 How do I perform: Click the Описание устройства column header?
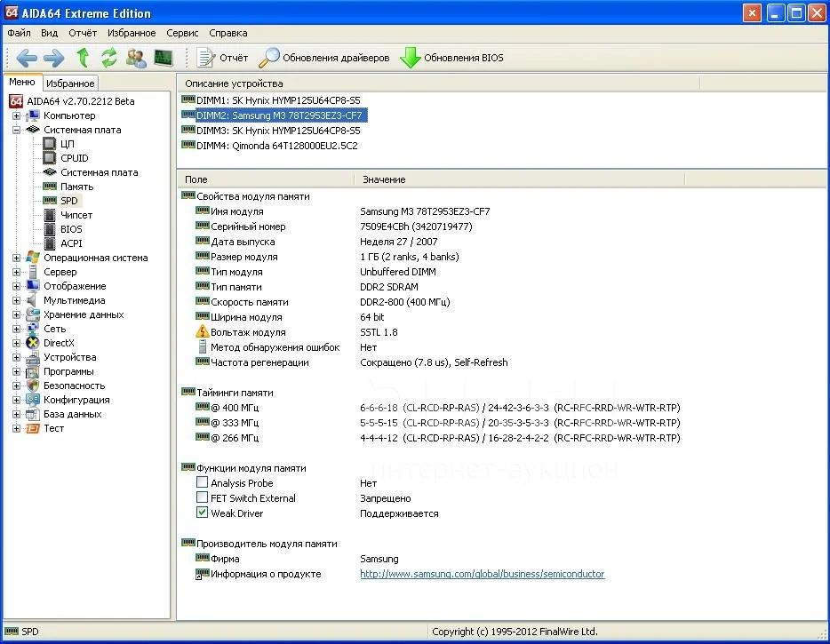coord(438,83)
